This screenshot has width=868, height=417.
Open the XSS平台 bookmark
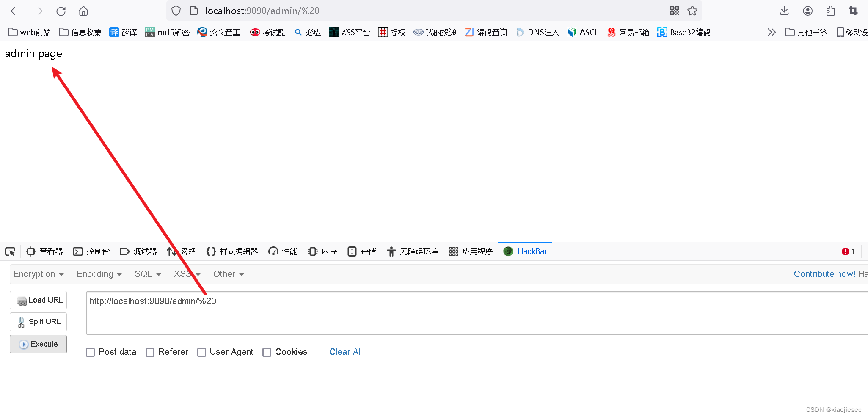[x=350, y=32]
